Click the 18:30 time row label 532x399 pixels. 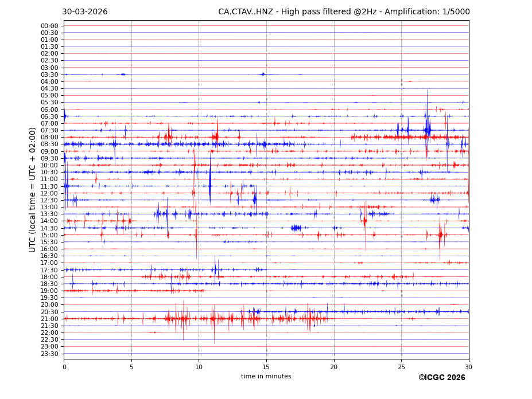49,284
